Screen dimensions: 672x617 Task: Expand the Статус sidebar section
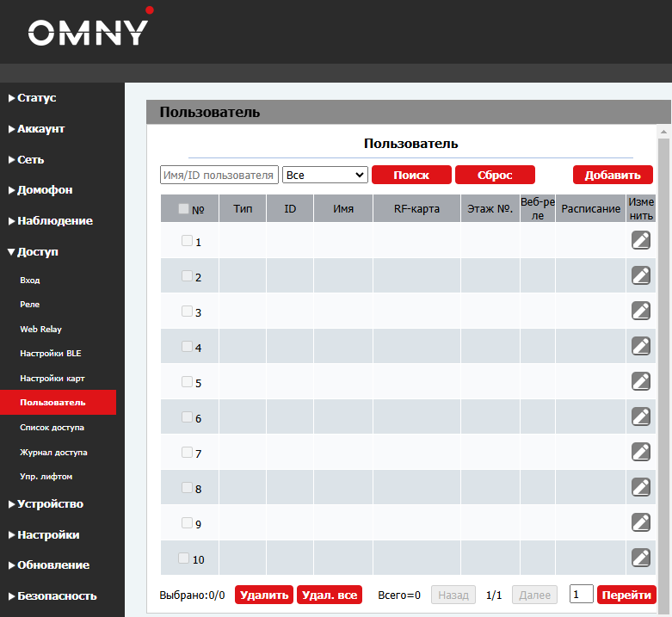click(x=36, y=98)
